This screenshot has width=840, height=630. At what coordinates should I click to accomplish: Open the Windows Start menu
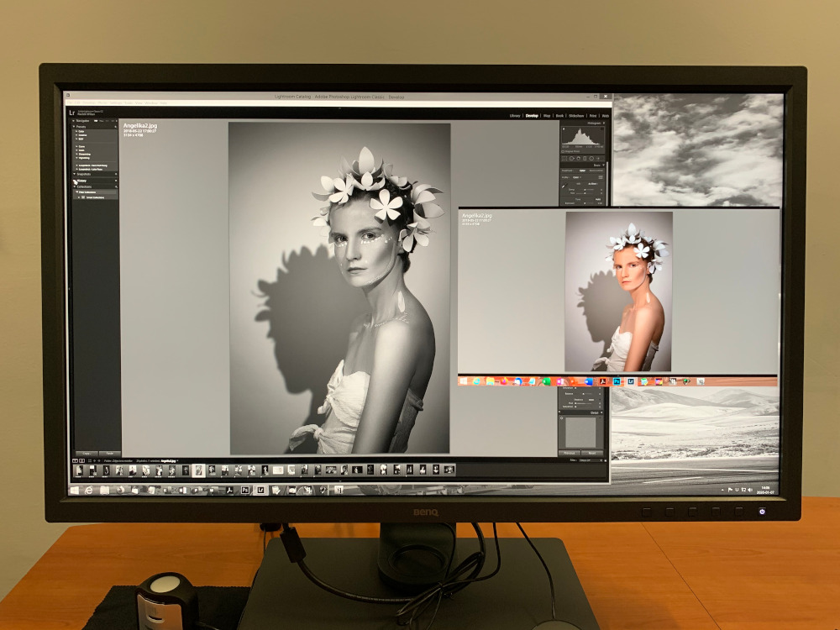point(75,490)
